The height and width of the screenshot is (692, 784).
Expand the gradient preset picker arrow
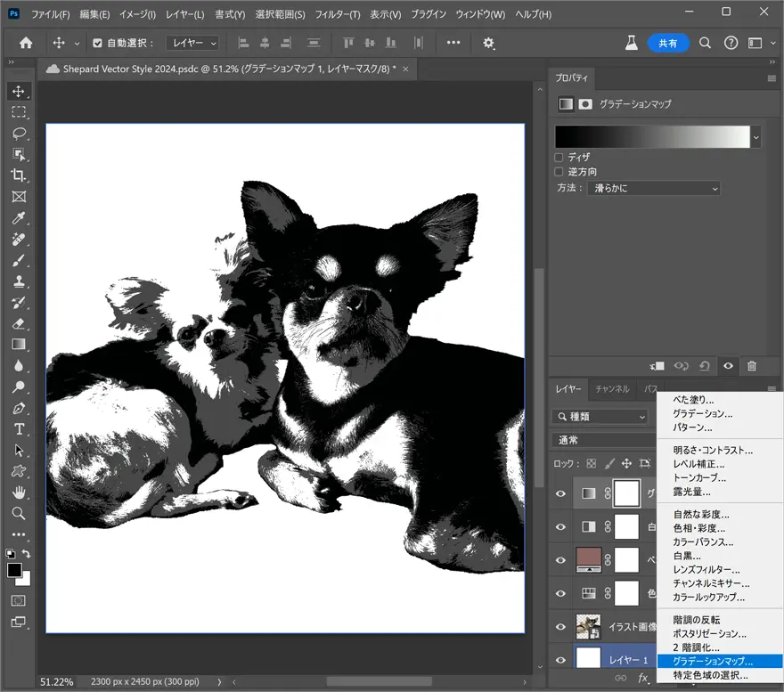(x=756, y=137)
